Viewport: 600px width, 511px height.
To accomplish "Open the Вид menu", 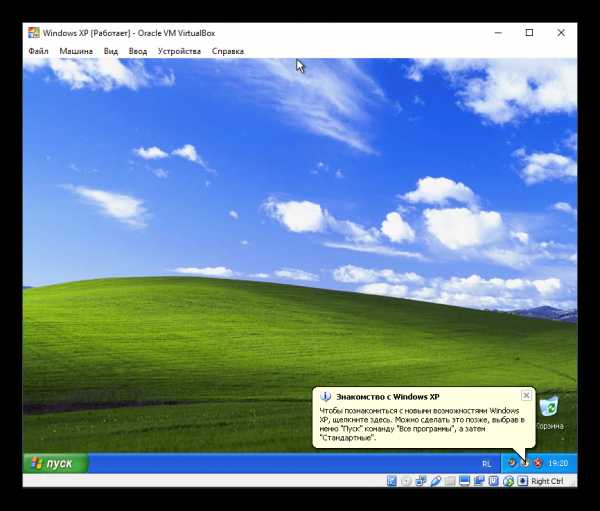I will click(111, 51).
